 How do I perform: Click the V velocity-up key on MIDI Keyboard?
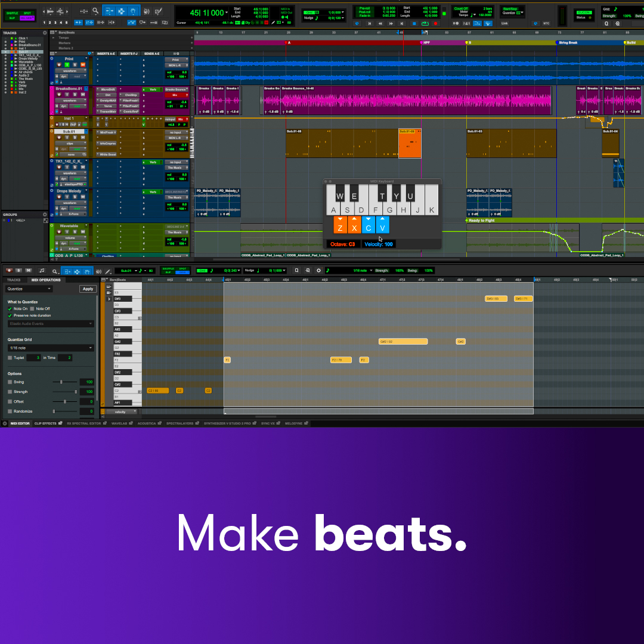tap(382, 225)
